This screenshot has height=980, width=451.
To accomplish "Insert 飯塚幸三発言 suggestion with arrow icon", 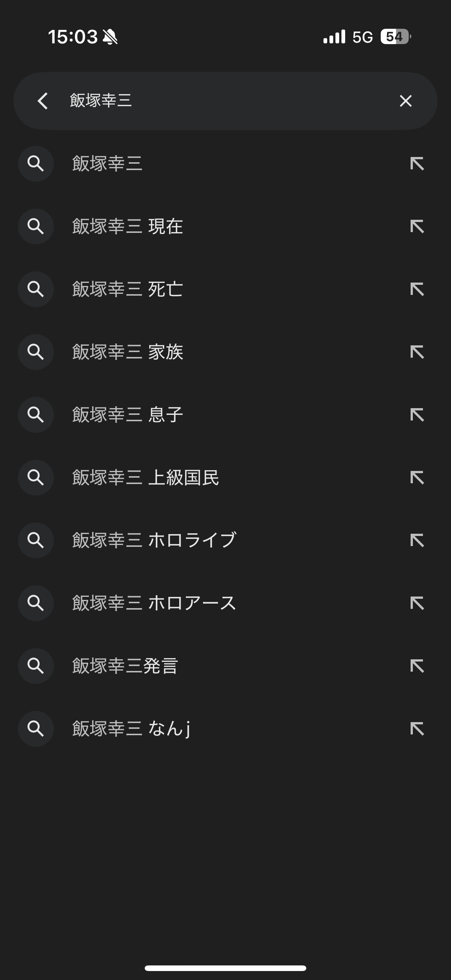I will (x=417, y=666).
